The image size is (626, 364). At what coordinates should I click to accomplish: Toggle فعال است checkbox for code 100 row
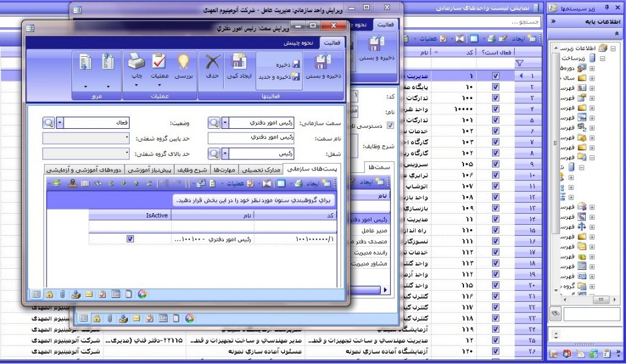click(495, 98)
